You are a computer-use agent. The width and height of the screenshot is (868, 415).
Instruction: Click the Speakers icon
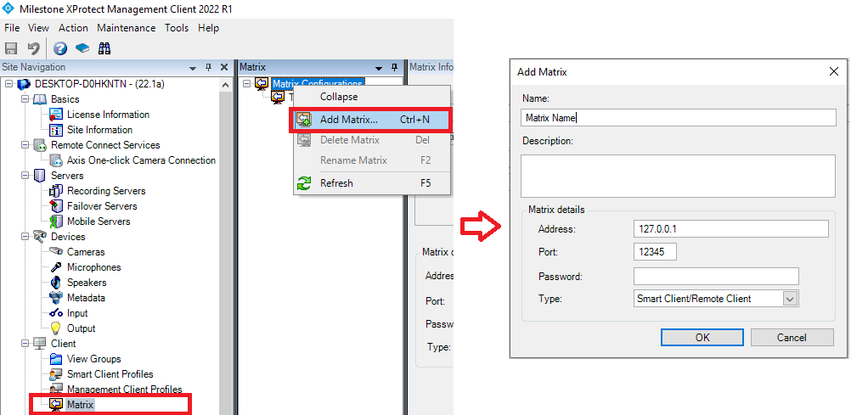56,283
